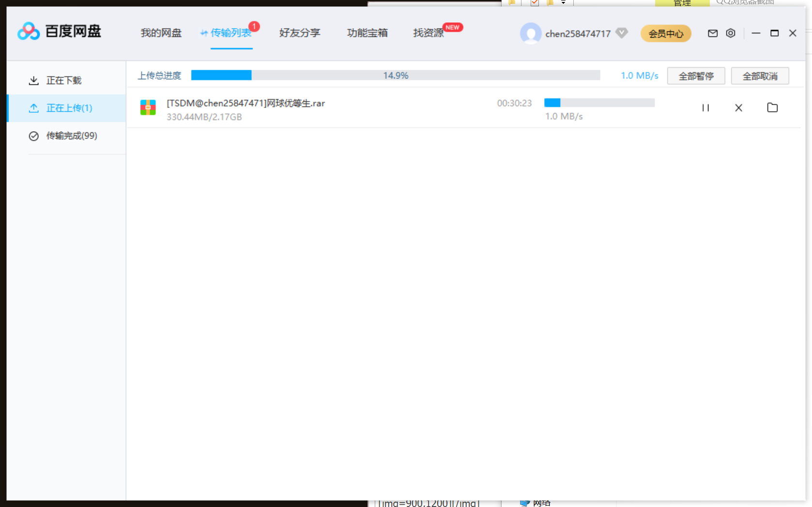The height and width of the screenshot is (507, 812).
Task: Open 会员中心 membership center
Action: click(666, 33)
